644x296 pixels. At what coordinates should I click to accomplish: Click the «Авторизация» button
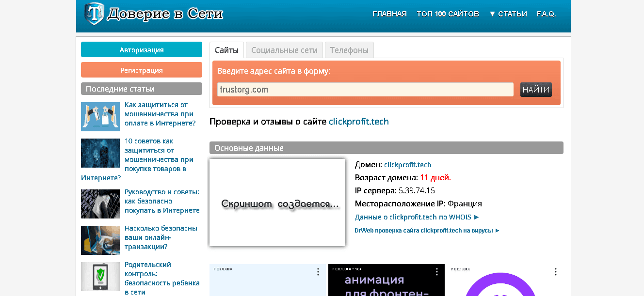pyautogui.click(x=141, y=49)
